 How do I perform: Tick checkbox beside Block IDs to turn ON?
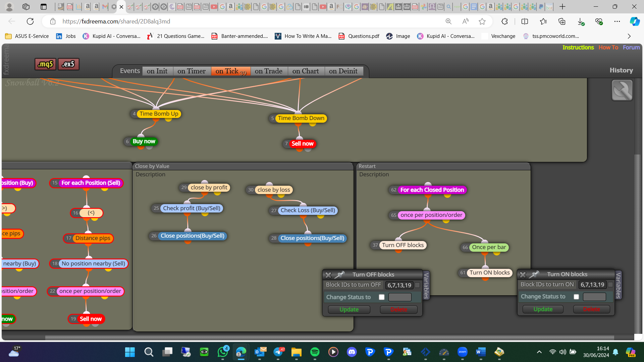click(x=610, y=285)
